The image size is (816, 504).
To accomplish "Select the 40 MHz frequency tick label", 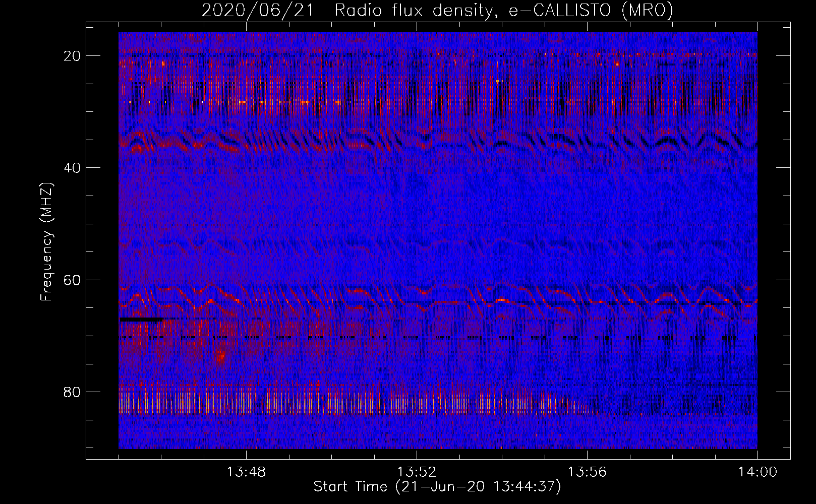I will coord(72,168).
